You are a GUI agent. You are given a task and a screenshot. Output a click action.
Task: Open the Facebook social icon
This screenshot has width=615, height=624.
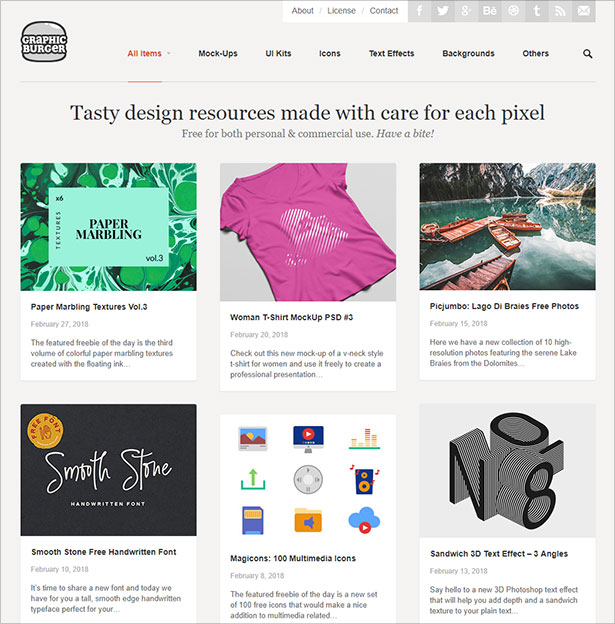click(419, 11)
